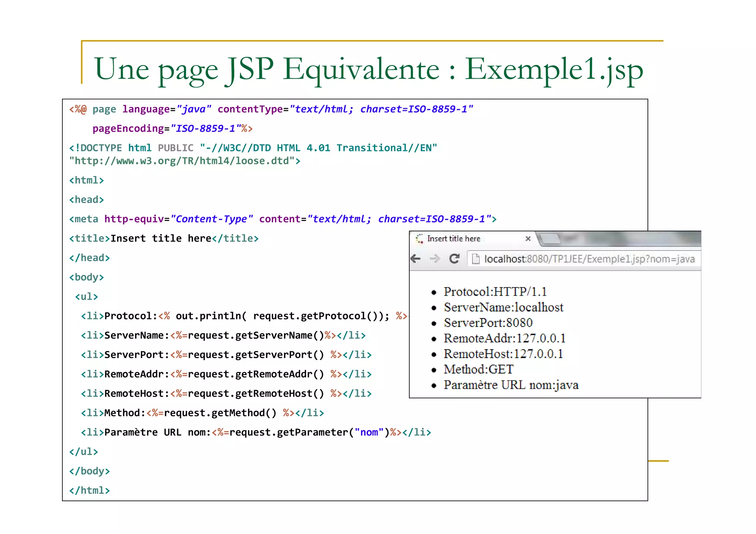Close the 'Insert title here' tab
Viewport: 756px width, 534px height.
[x=528, y=239]
